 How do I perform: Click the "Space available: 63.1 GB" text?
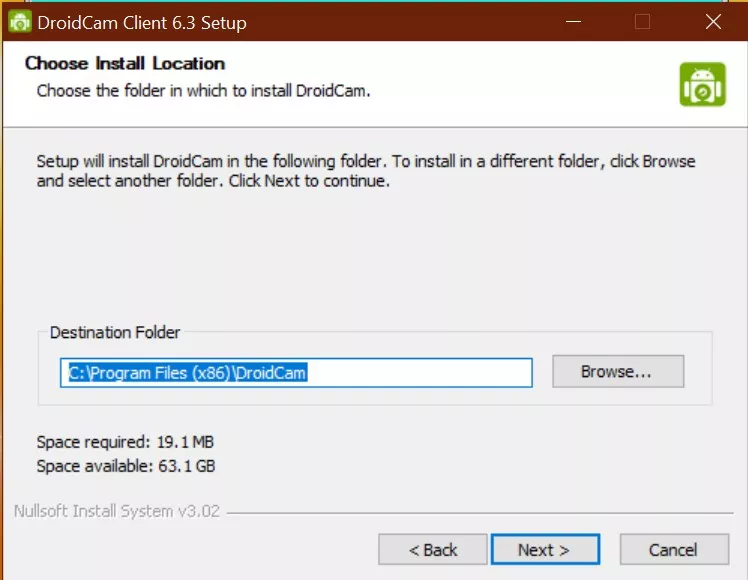tap(125, 466)
